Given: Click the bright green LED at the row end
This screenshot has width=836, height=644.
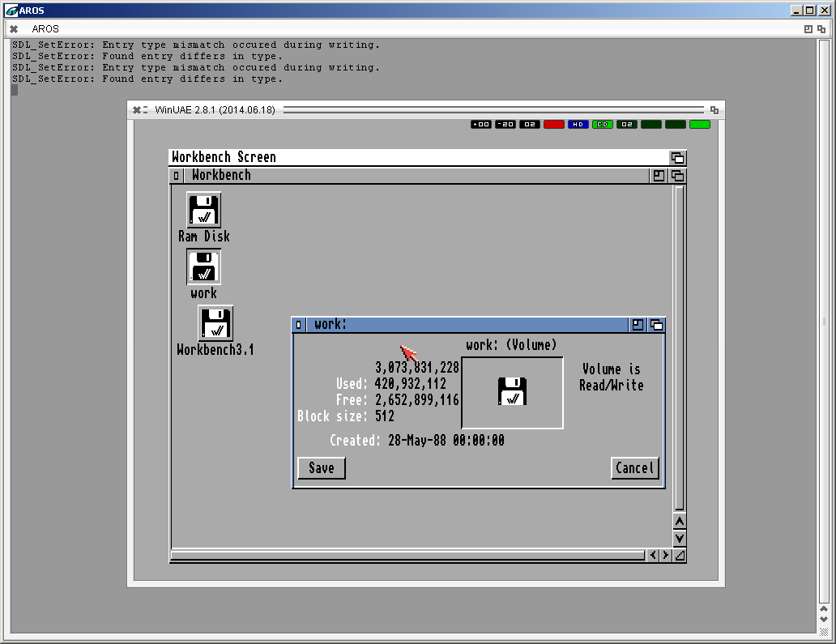Looking at the screenshot, I should pyautogui.click(x=700, y=124).
